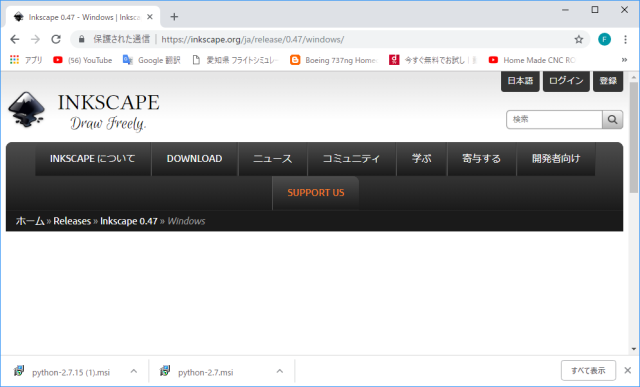This screenshot has height=387, width=640.
Task: Click the 登録 register button
Action: coord(608,81)
